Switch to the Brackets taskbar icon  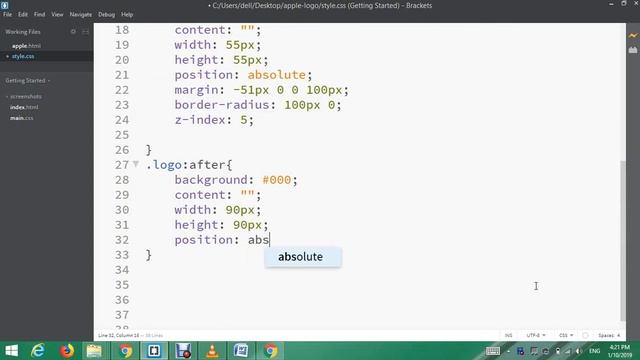[x=154, y=351]
